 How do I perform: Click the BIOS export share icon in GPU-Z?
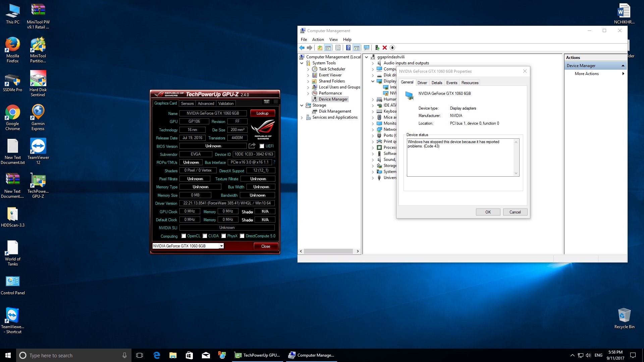pyautogui.click(x=252, y=146)
